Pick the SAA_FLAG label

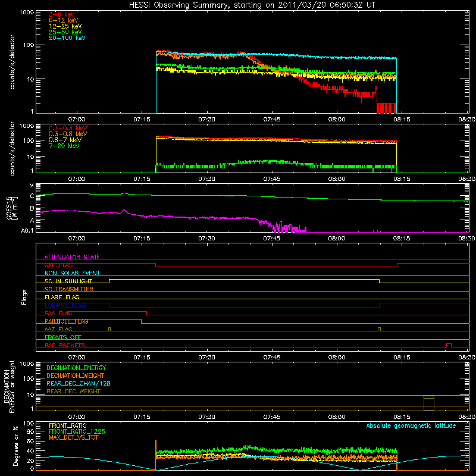[58, 313]
